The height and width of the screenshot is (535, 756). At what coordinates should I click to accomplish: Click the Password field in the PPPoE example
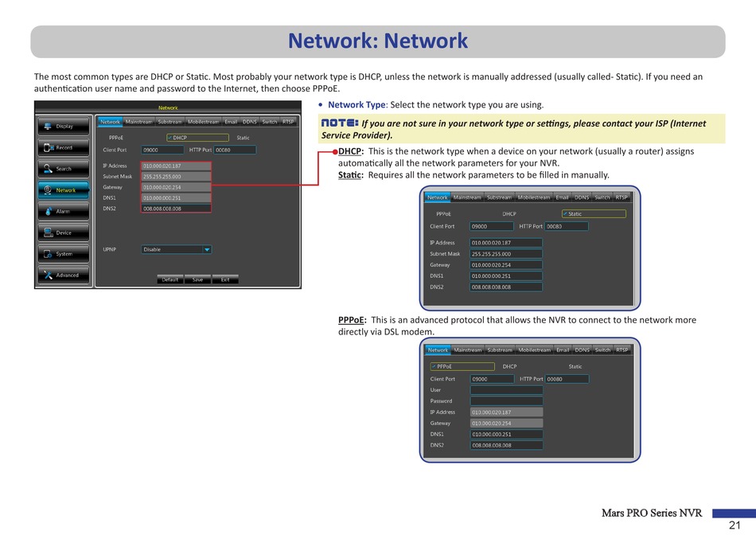pyautogui.click(x=506, y=401)
